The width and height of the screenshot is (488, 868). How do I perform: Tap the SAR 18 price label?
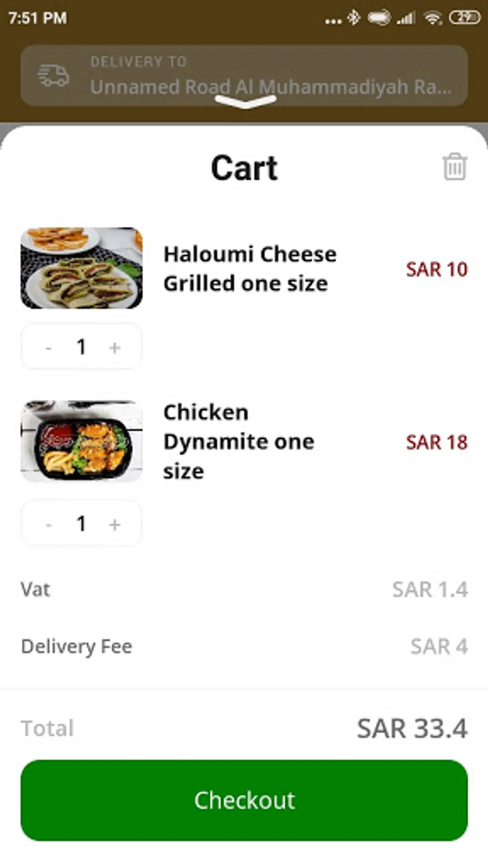(436, 442)
